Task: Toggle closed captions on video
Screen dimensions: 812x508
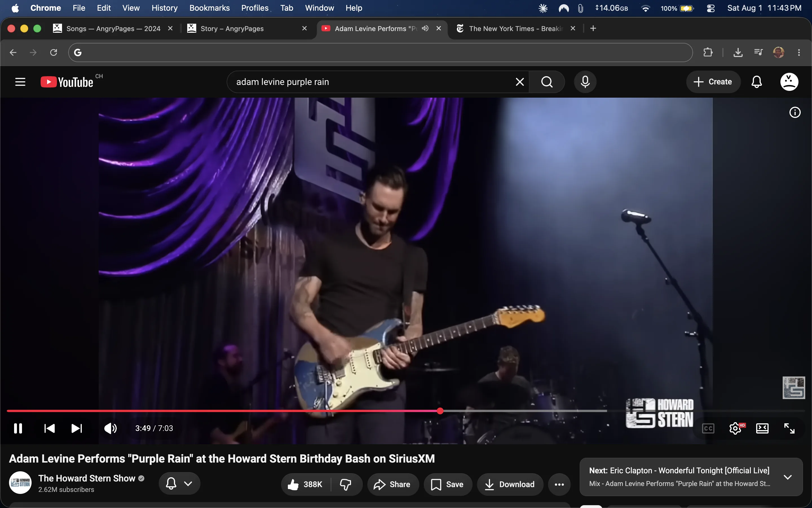Action: click(708, 428)
